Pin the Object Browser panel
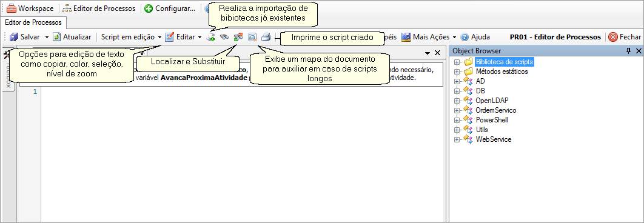 click(x=628, y=51)
